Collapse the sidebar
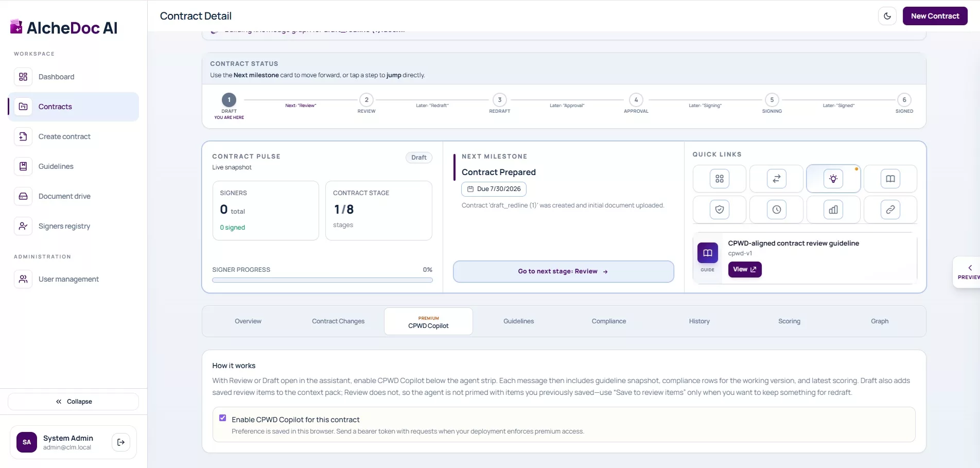Viewport: 980px width, 468px height. point(73,402)
